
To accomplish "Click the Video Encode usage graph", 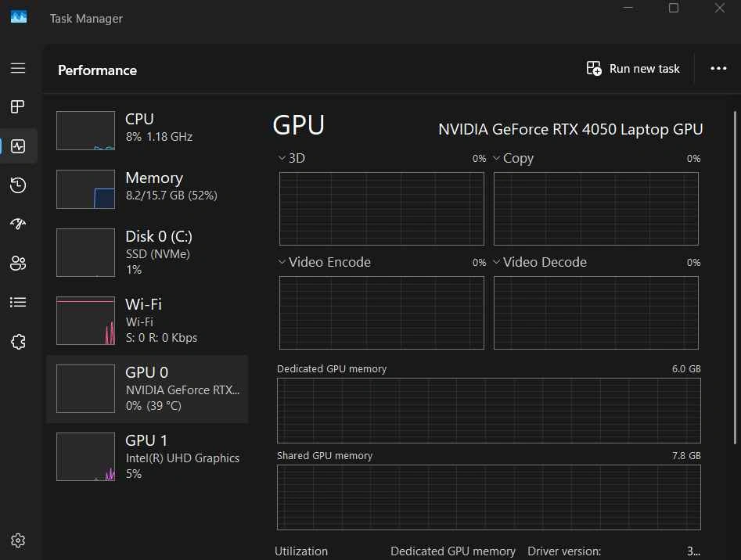I will [382, 313].
